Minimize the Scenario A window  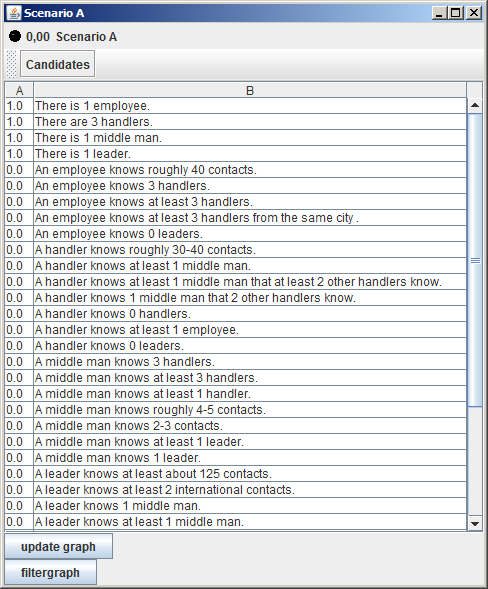click(440, 13)
